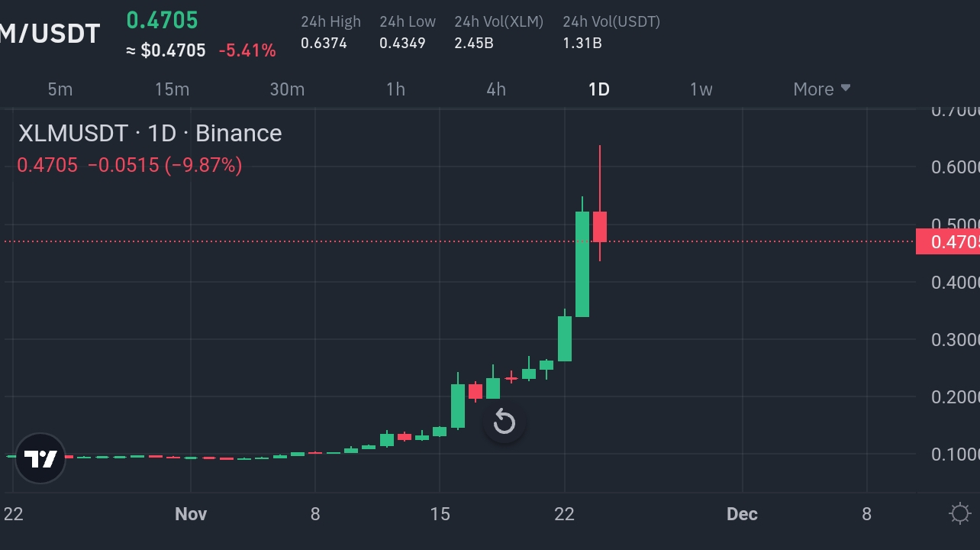This screenshot has height=550, width=980.
Task: Tap the chart refresh icon in the center
Action: click(x=504, y=422)
